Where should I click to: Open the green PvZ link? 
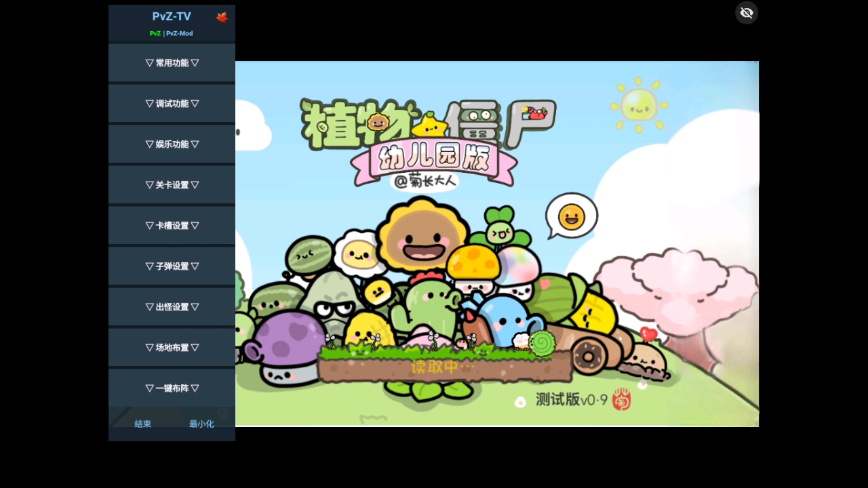155,33
